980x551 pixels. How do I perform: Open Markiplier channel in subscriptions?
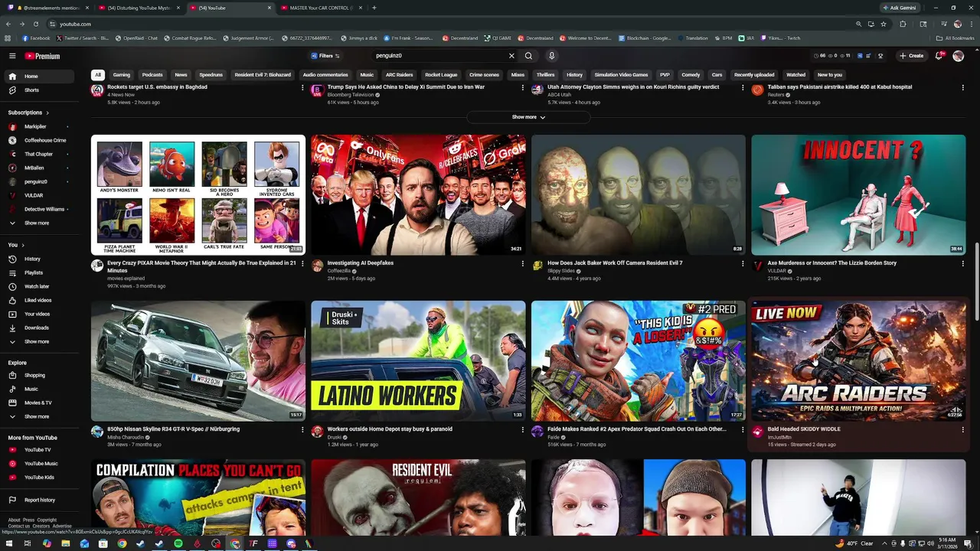[38, 127]
